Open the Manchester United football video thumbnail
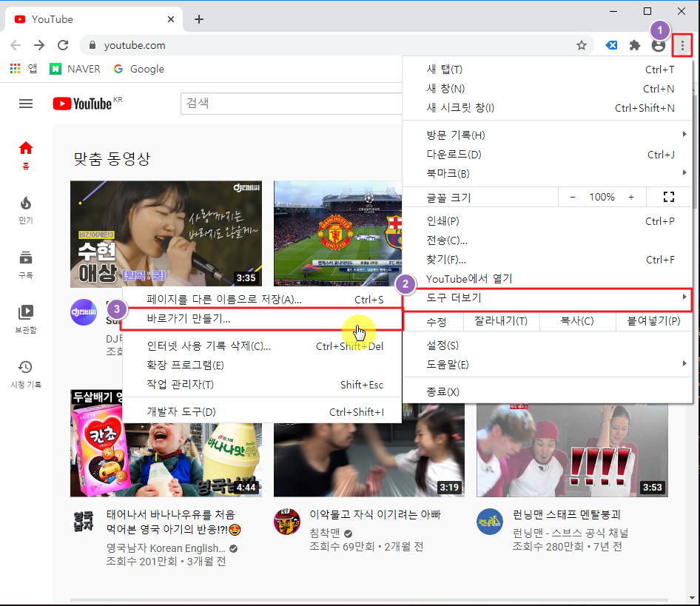 pos(338,234)
